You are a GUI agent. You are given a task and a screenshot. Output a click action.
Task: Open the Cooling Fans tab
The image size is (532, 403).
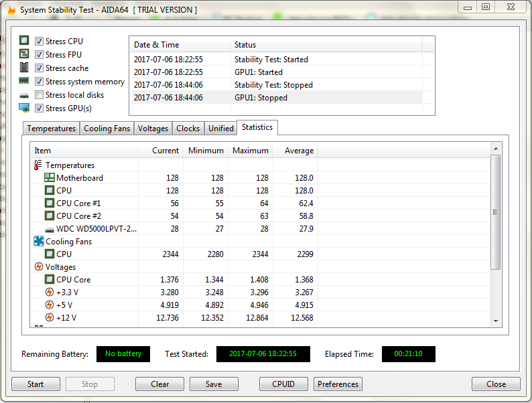coord(107,129)
